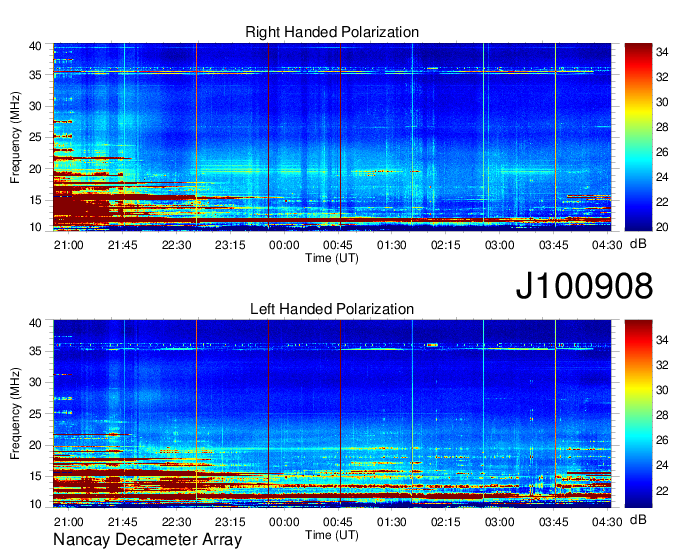
Task: Click the 01:30 time tick of Left Handed plot
Action: click(x=392, y=522)
